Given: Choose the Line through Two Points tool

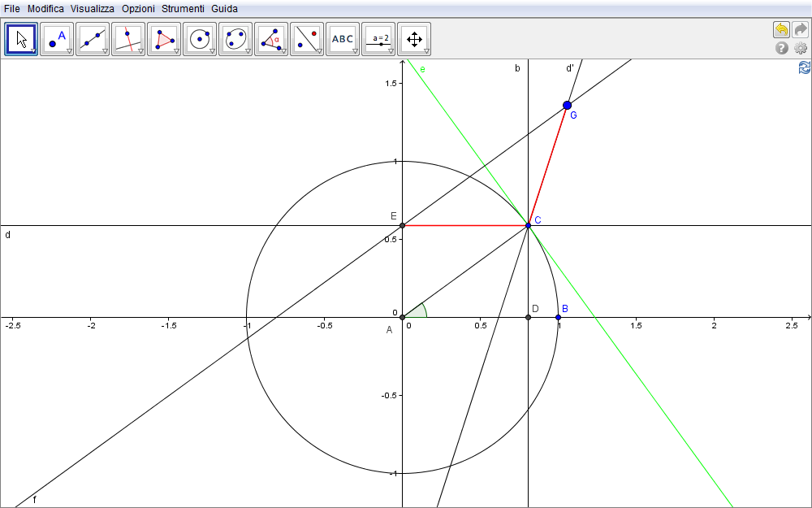Looking at the screenshot, I should (93, 38).
